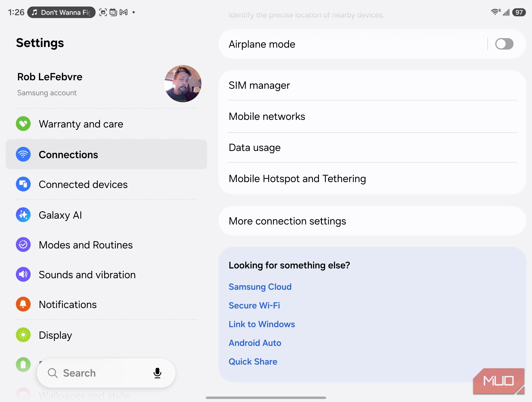This screenshot has width=532, height=402.
Task: Tap the music note now-playing pill
Action: [x=61, y=12]
